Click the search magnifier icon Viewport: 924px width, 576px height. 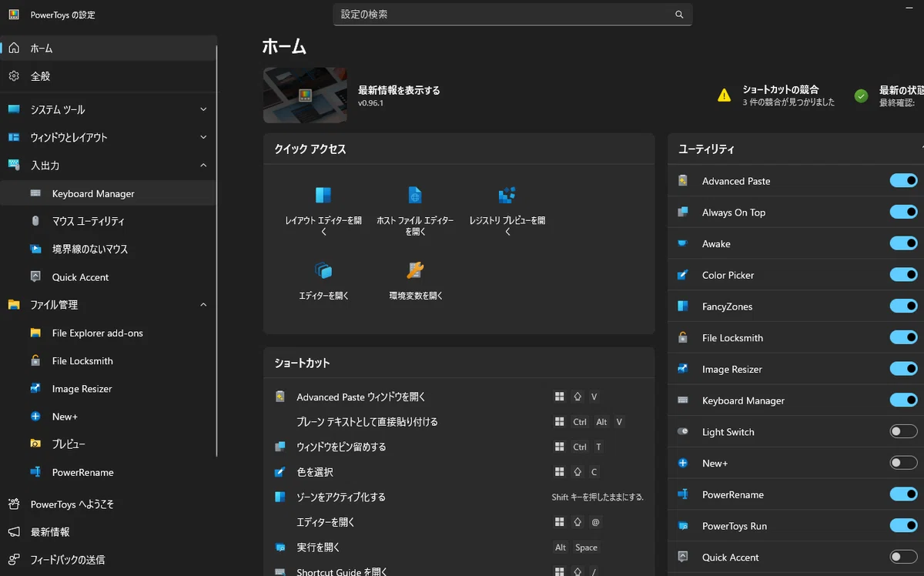679,15
